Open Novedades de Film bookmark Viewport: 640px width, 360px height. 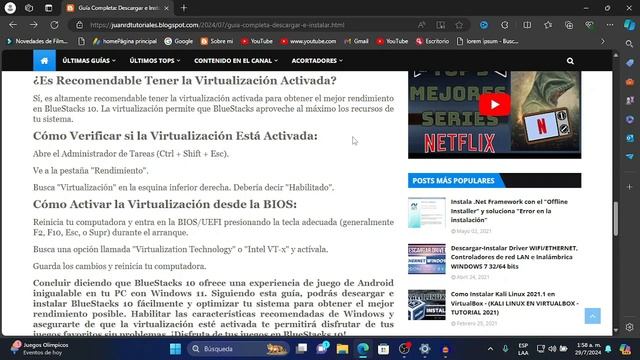pyautogui.click(x=37, y=41)
